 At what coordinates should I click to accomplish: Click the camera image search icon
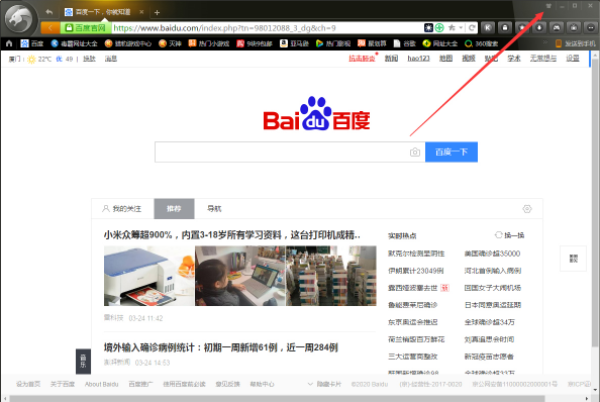tap(415, 152)
